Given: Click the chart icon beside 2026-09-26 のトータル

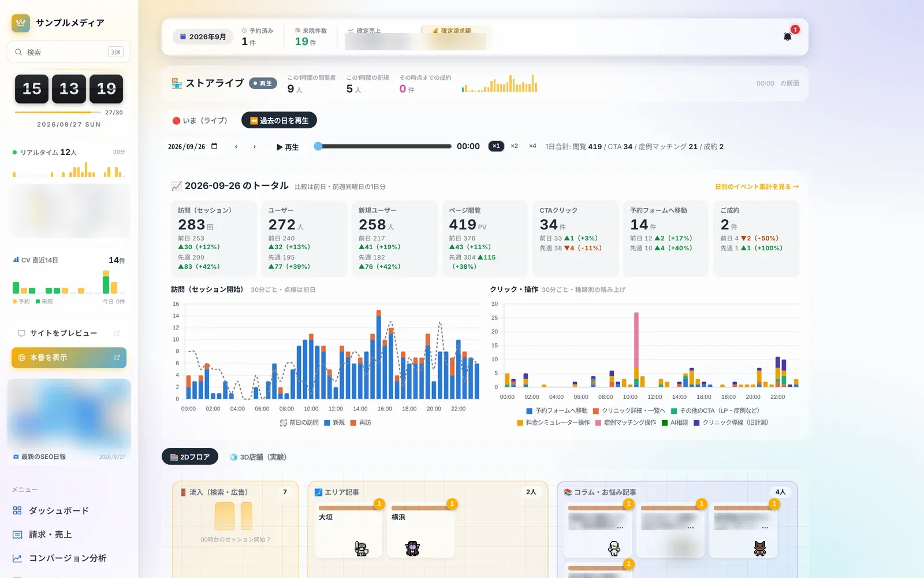Looking at the screenshot, I should click(x=177, y=186).
